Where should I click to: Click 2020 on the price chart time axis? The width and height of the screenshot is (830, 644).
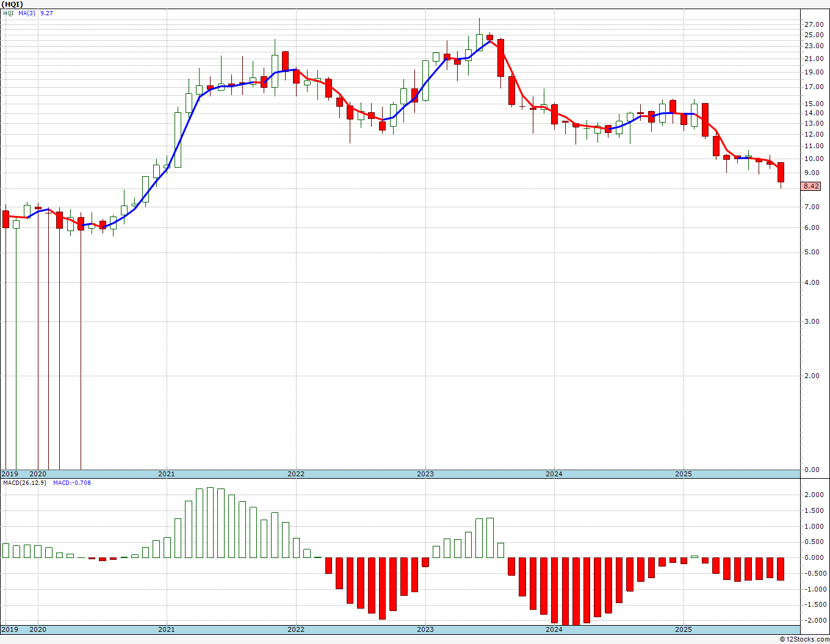pyautogui.click(x=38, y=474)
